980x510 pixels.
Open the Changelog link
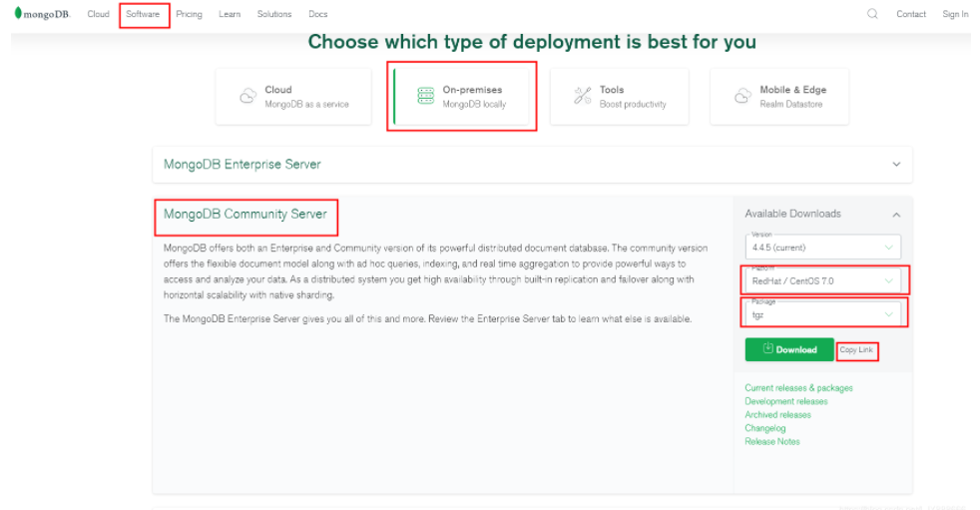(765, 428)
